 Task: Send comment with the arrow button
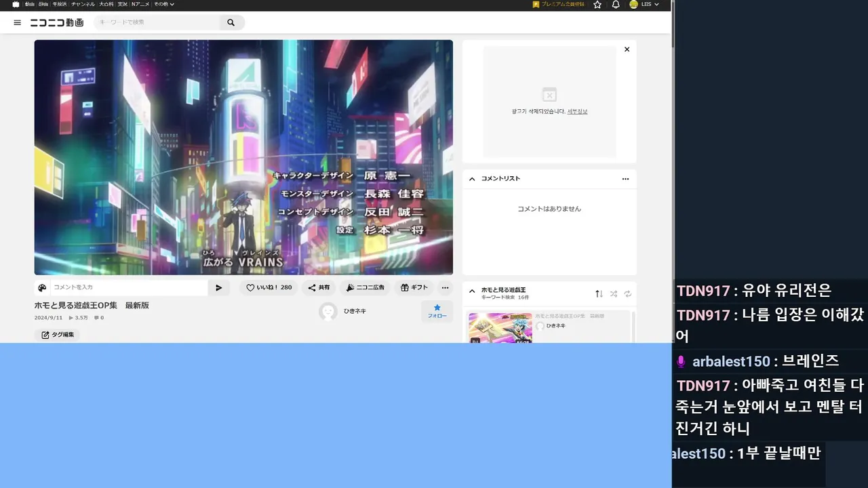click(218, 287)
